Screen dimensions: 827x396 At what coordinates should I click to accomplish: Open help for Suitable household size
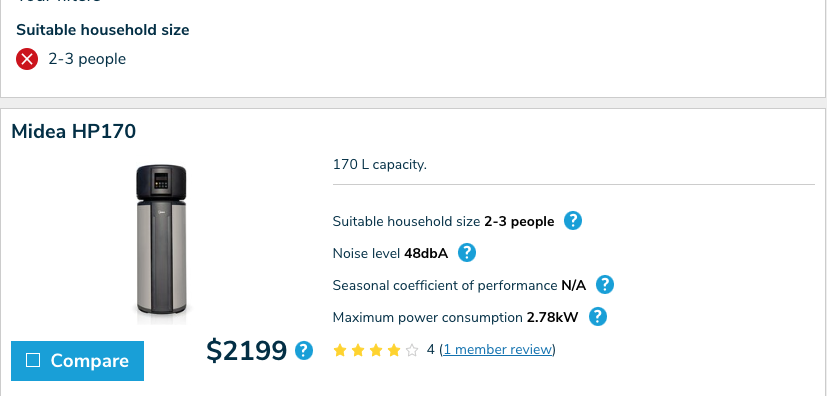pos(573,220)
